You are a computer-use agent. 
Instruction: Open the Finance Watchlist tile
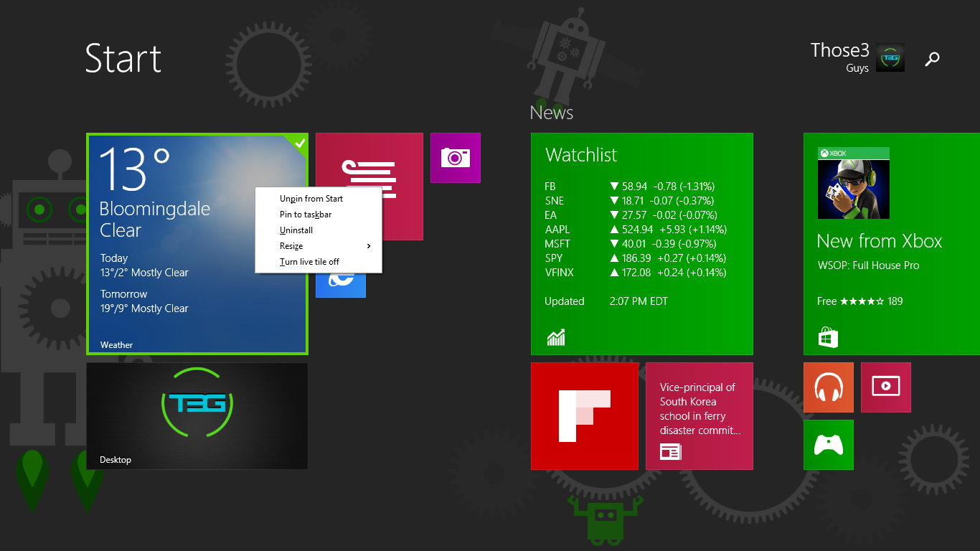pyautogui.click(x=641, y=244)
